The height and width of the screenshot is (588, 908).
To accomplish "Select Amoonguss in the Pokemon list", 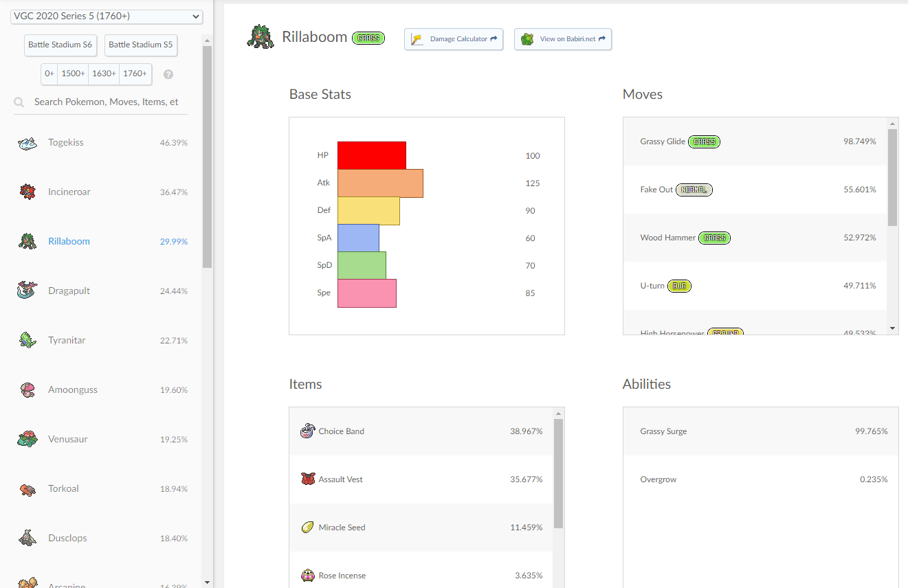I will click(x=102, y=390).
